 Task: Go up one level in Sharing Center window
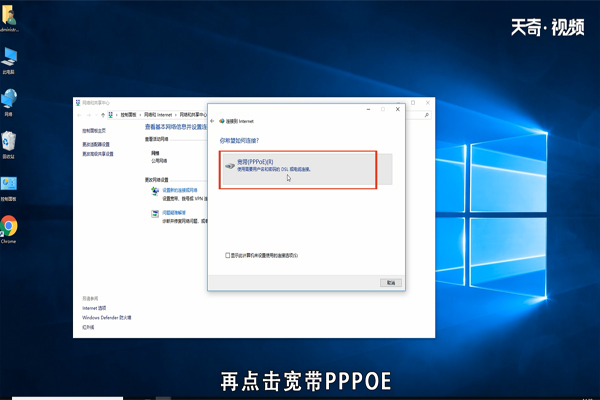pos(103,115)
